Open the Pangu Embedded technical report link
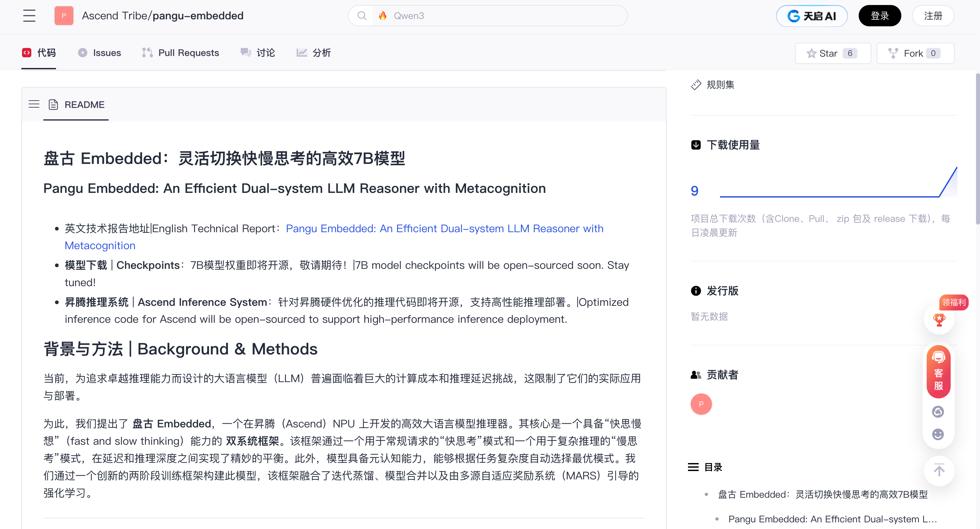Viewport: 980px width, 529px height. [444, 229]
